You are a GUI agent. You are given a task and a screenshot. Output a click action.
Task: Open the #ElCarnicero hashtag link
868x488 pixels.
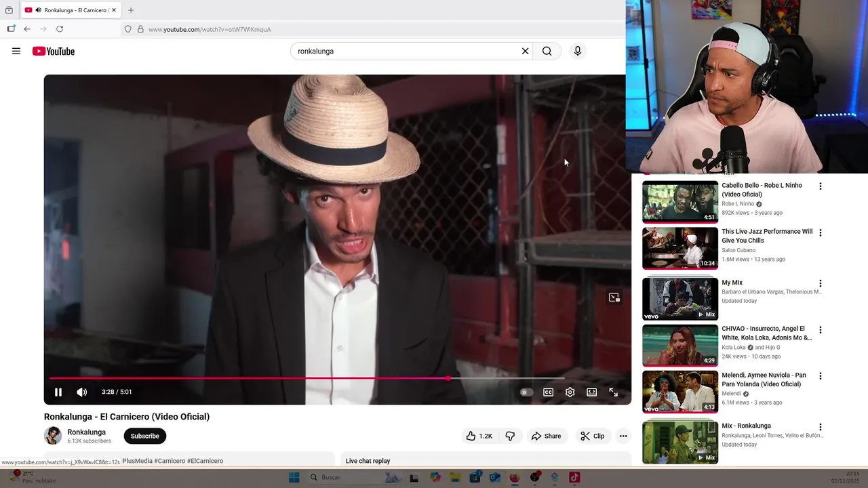click(205, 461)
